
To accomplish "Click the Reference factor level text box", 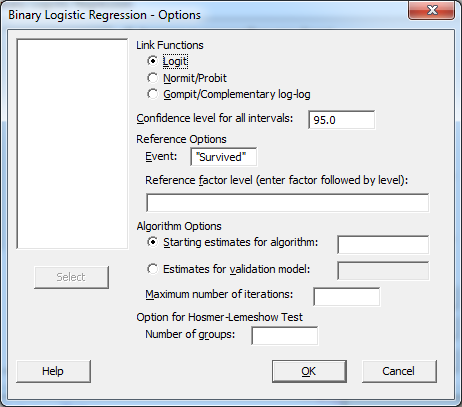I will [x=288, y=203].
